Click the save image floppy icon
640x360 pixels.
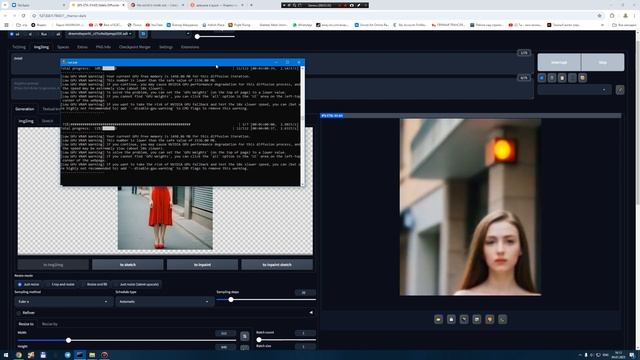[451, 319]
